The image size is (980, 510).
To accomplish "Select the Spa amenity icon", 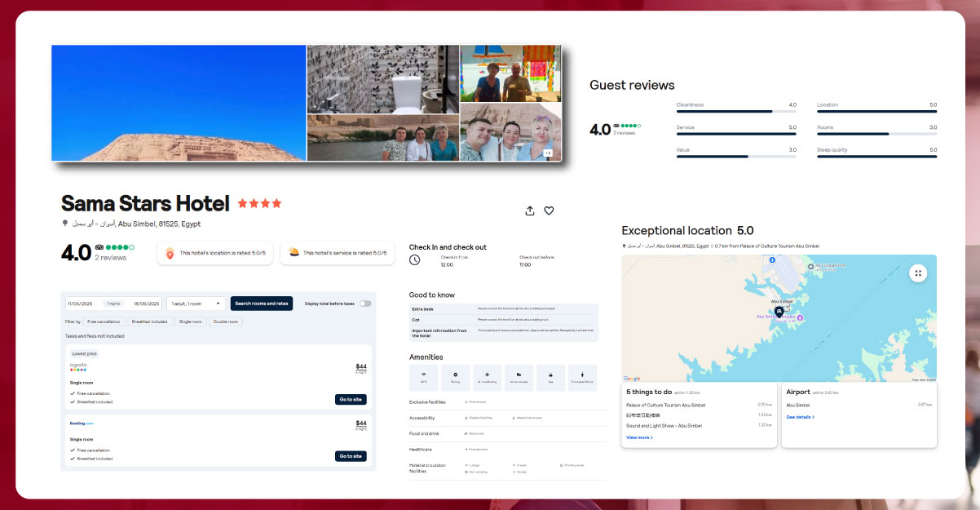I will (550, 375).
